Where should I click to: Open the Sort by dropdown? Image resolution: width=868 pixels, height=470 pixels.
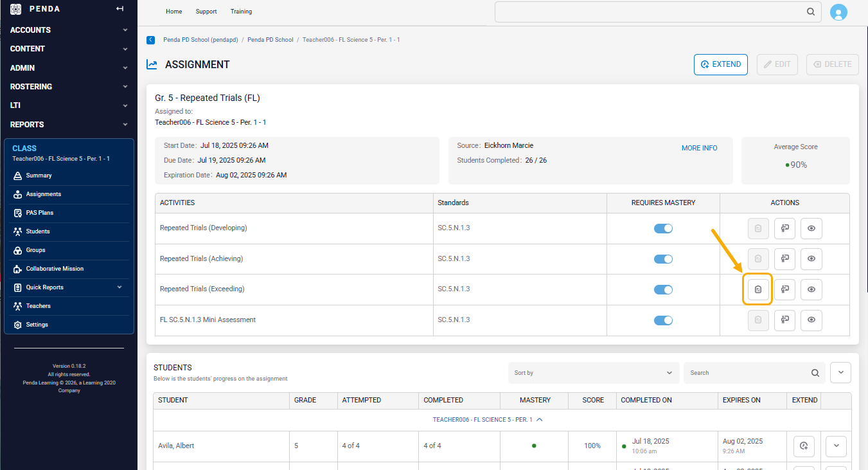(x=593, y=373)
